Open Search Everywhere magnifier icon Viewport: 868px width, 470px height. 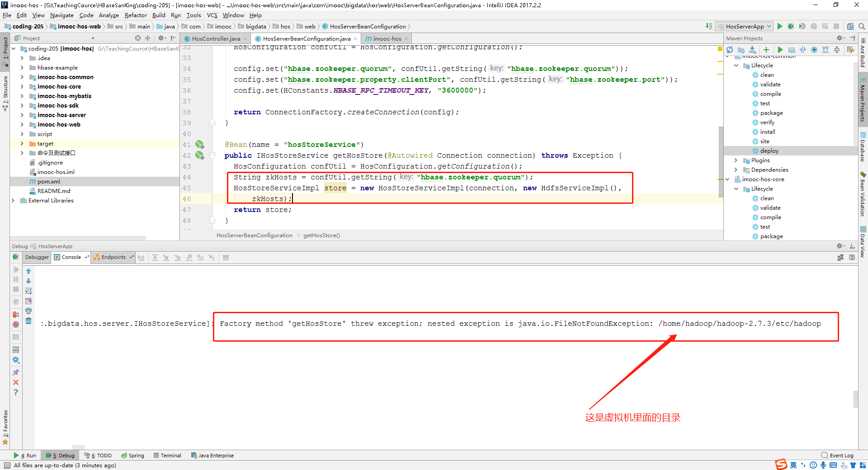[862, 26]
